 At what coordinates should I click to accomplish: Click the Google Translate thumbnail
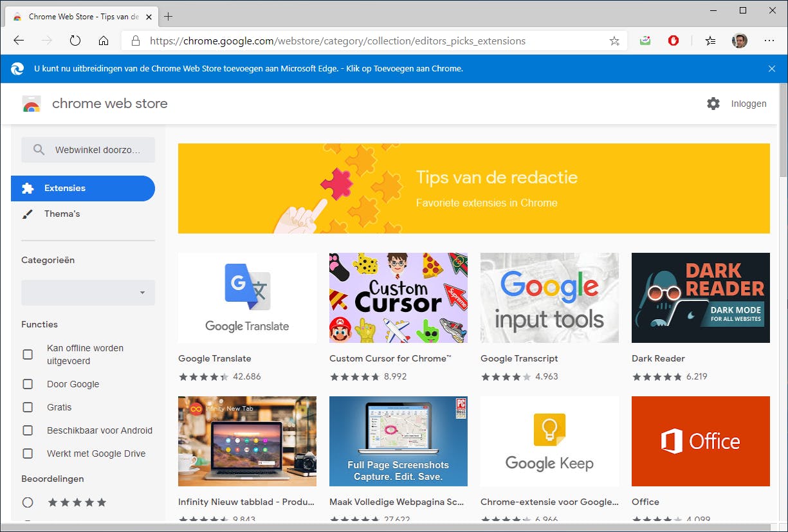(x=247, y=298)
